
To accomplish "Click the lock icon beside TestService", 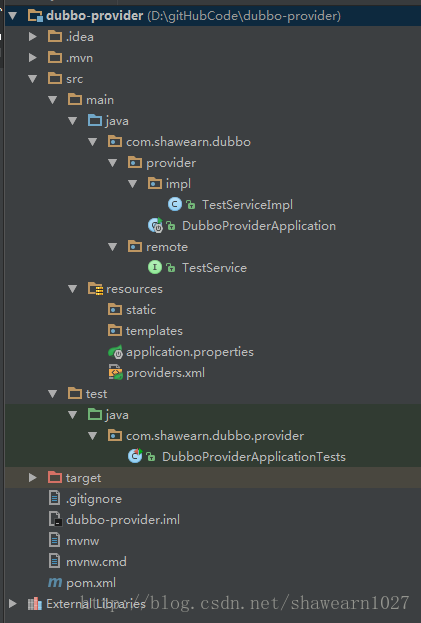I will click(171, 268).
